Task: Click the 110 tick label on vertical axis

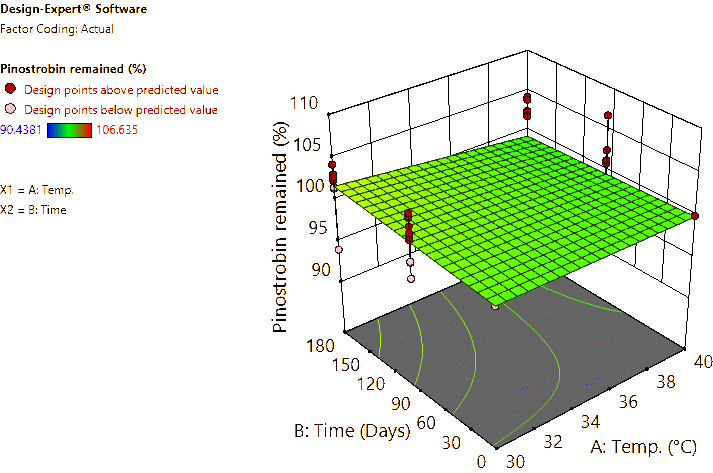Action: [305, 103]
